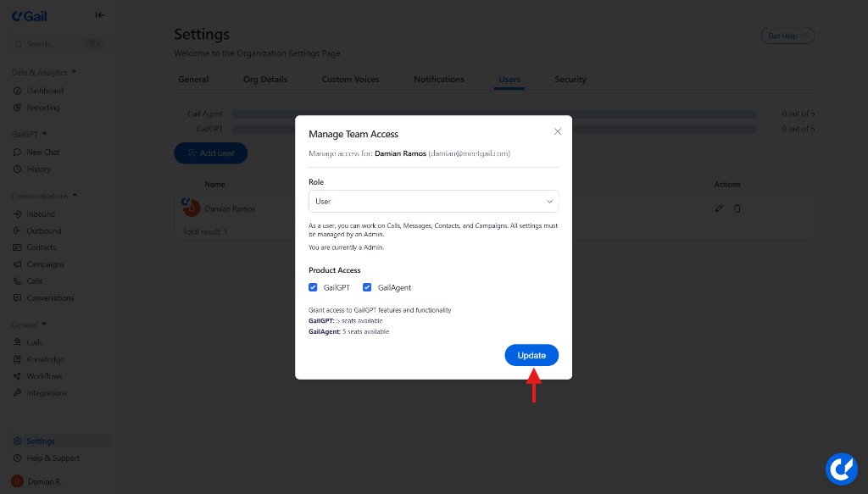Click the Name column header
This screenshot has width=868, height=494.
(x=214, y=184)
